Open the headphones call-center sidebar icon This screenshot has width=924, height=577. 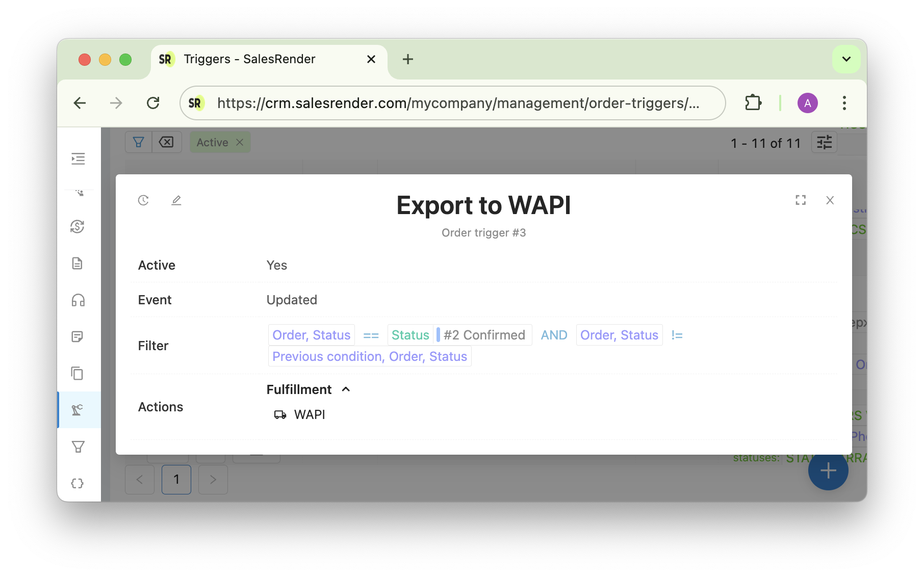pos(78,300)
